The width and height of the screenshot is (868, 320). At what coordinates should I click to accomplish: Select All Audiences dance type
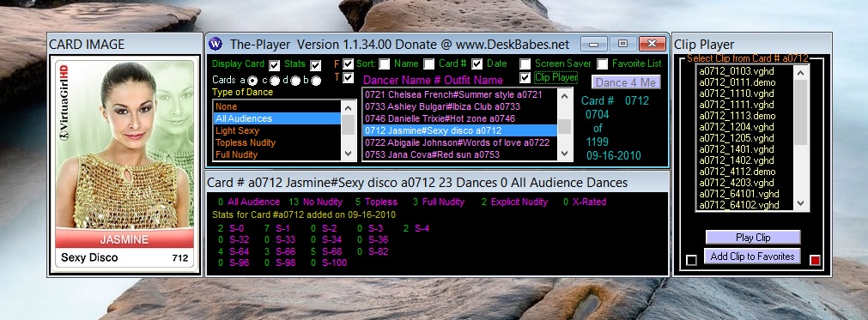pos(277,118)
